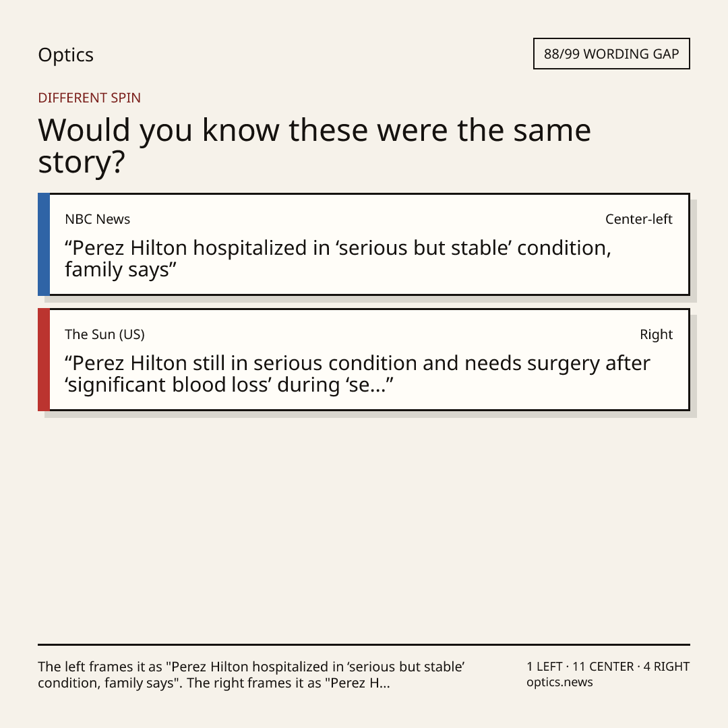Click the horizontal divider above the footer
This screenshot has width=728, height=728.
[x=364, y=644]
